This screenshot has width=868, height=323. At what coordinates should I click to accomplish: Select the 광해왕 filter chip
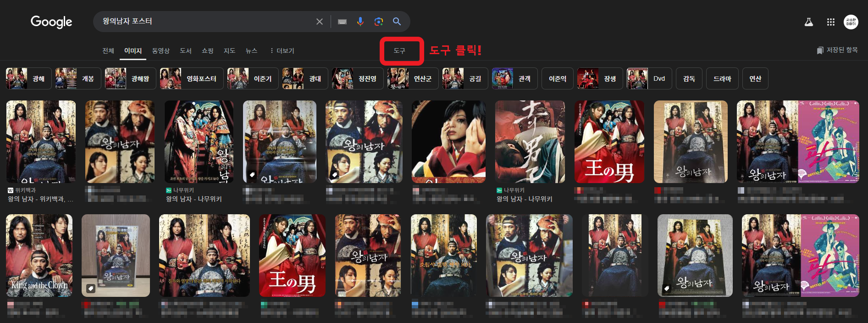[x=130, y=78]
